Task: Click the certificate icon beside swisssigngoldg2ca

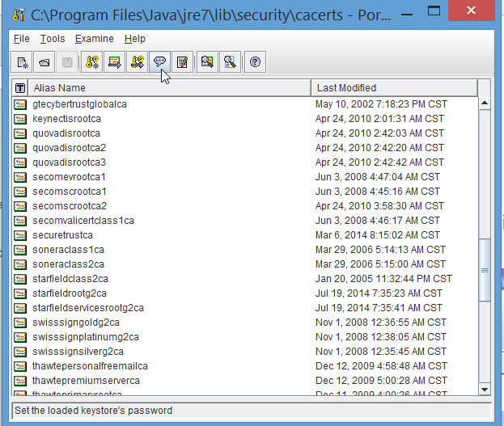Action: point(20,323)
